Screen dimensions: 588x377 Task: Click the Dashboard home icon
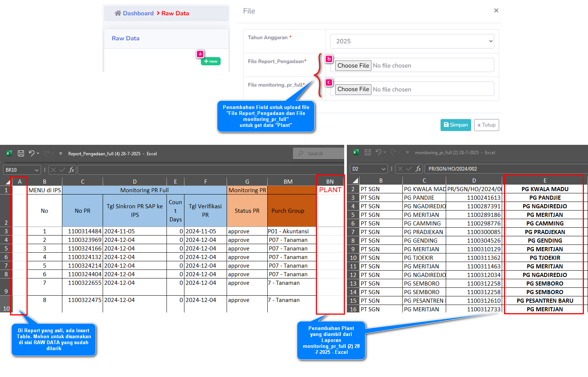click(x=118, y=13)
